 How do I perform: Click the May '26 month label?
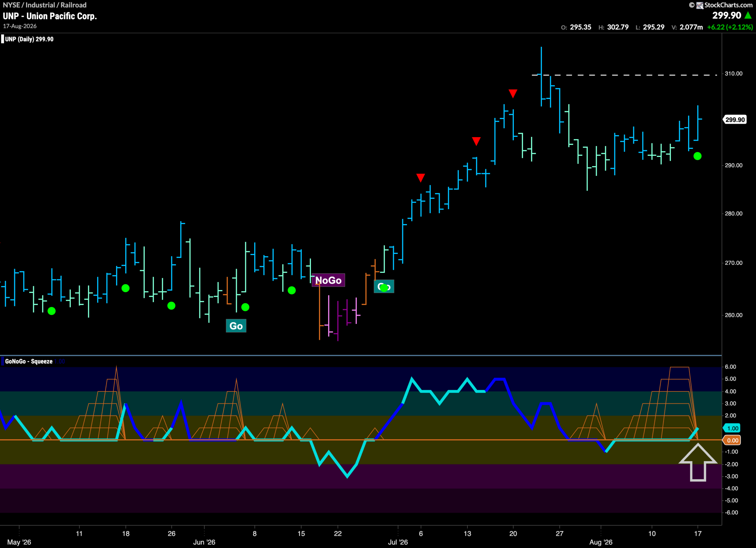coord(19,542)
